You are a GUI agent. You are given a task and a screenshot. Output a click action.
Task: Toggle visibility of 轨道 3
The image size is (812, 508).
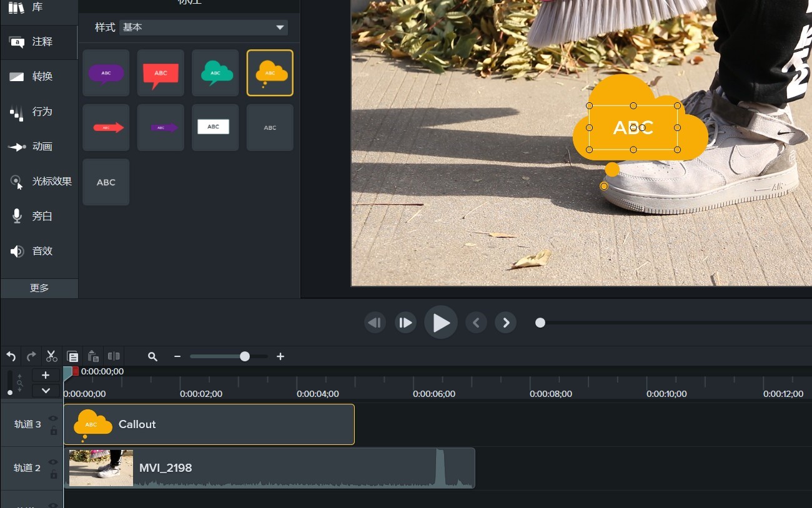(x=53, y=418)
